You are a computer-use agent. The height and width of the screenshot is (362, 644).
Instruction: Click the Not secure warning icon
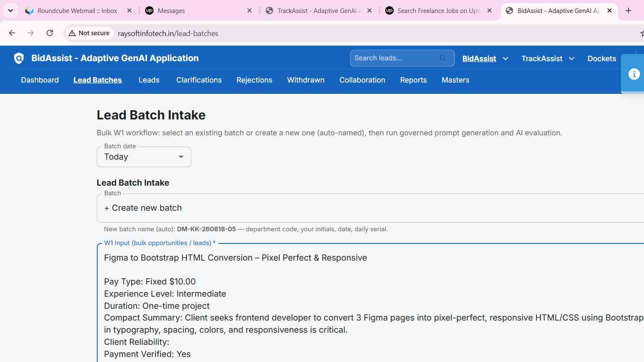click(72, 33)
